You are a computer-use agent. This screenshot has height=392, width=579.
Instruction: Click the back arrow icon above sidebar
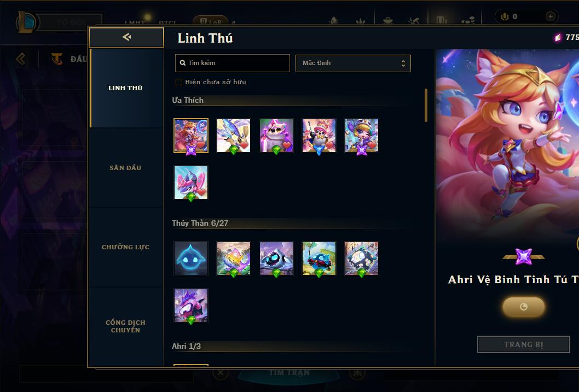[x=126, y=37]
